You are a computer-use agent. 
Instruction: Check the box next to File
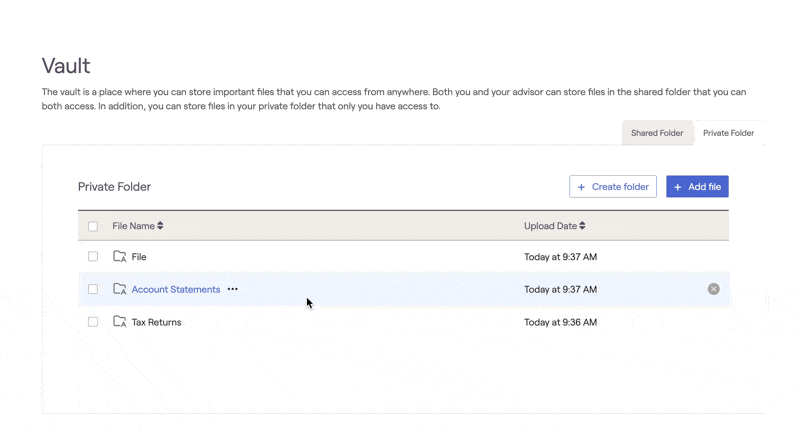[x=93, y=257]
